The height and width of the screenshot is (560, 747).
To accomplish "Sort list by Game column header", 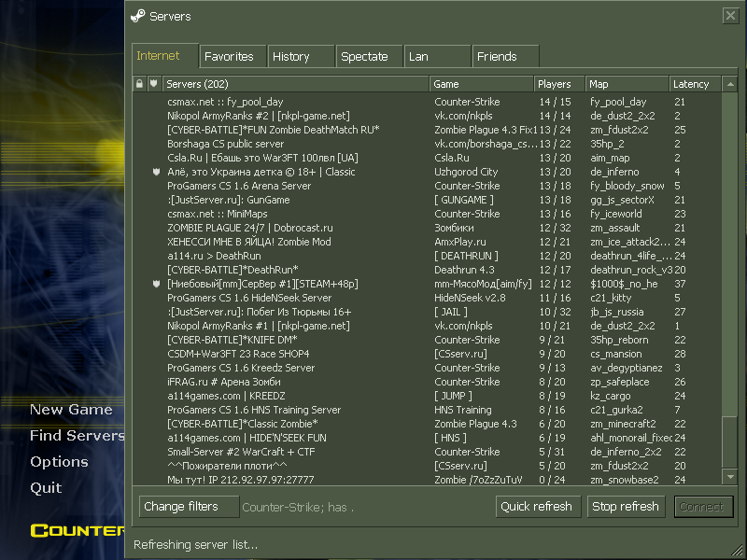I will pyautogui.click(x=482, y=84).
